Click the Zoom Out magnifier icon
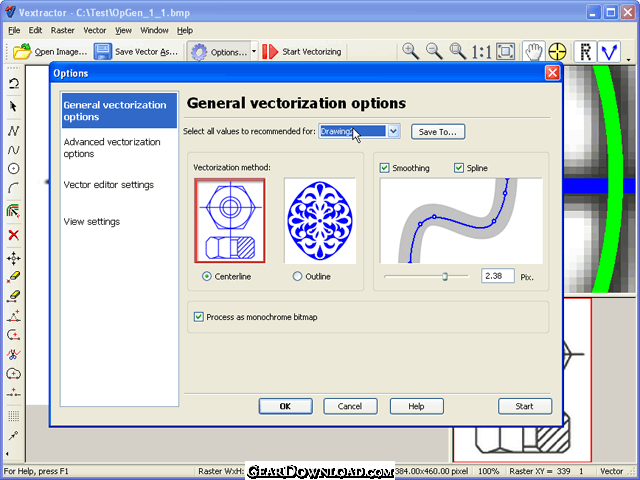This screenshot has width=640, height=480. tap(434, 51)
